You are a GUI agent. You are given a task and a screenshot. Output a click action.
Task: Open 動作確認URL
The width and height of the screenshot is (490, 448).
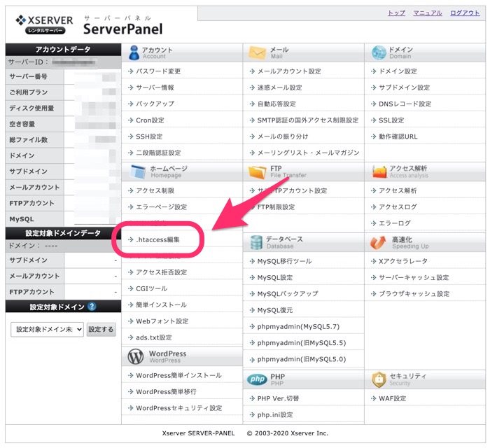[398, 136]
